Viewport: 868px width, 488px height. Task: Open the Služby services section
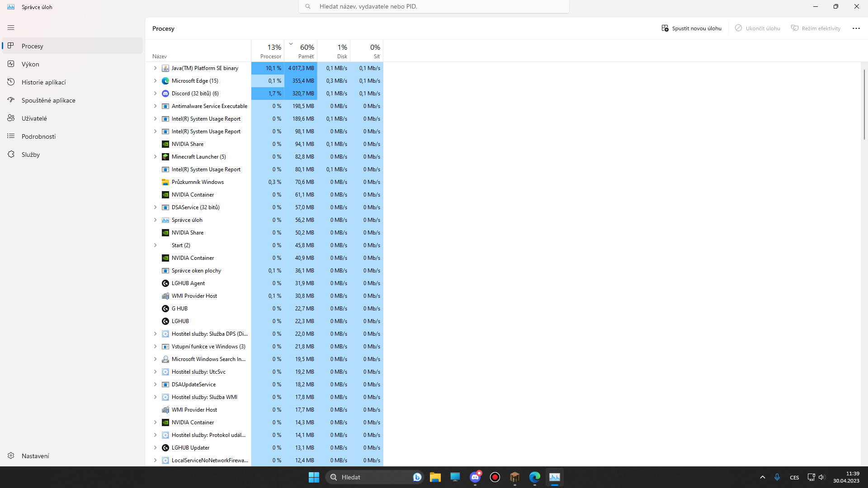[31, 155]
